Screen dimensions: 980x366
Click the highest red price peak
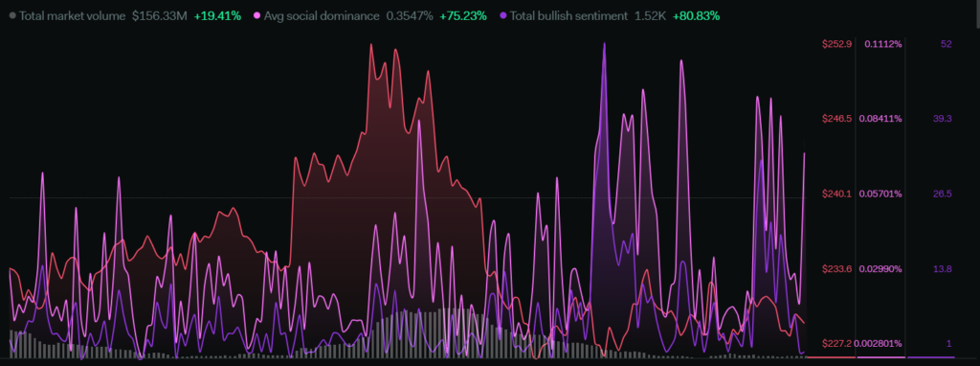point(371,44)
